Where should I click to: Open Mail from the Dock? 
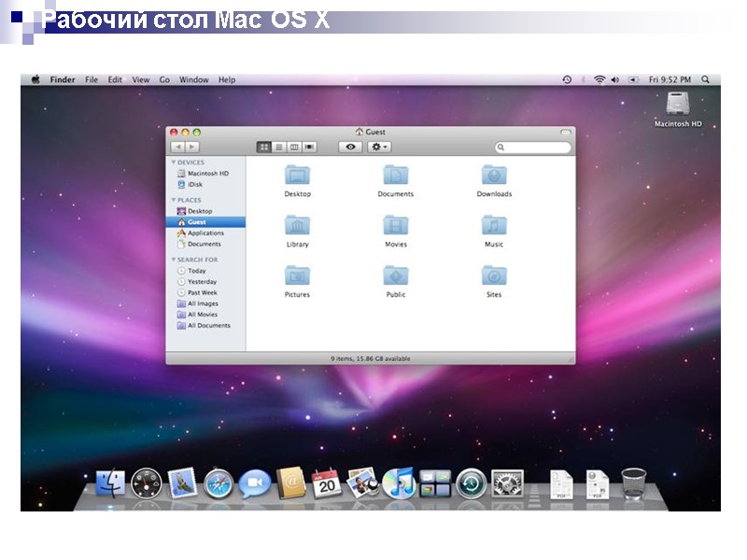(182, 483)
